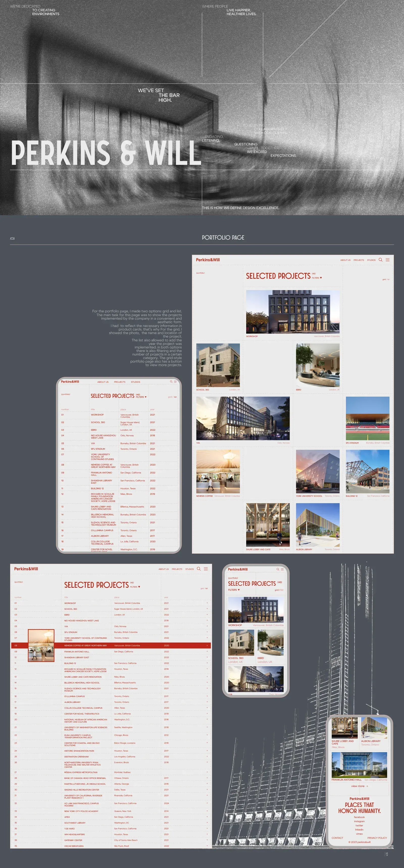The height and width of the screenshot is (868, 404).
Task: Tap CONTACT link in phone footer
Action: pos(337,838)
